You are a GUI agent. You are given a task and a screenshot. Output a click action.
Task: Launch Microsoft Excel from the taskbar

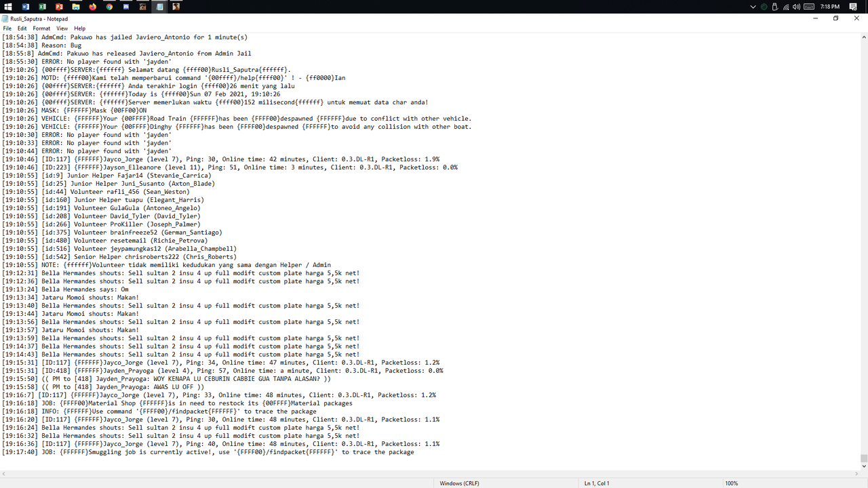[x=42, y=6]
